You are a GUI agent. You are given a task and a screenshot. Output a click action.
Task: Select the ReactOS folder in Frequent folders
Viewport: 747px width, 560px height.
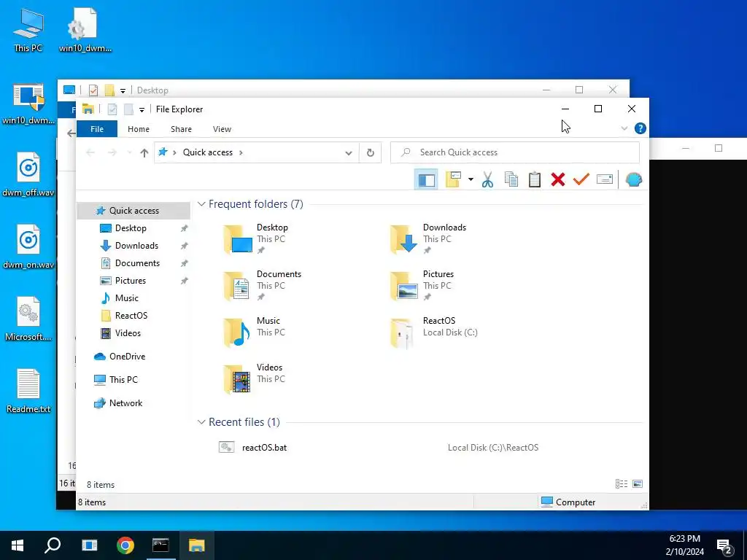point(435,332)
